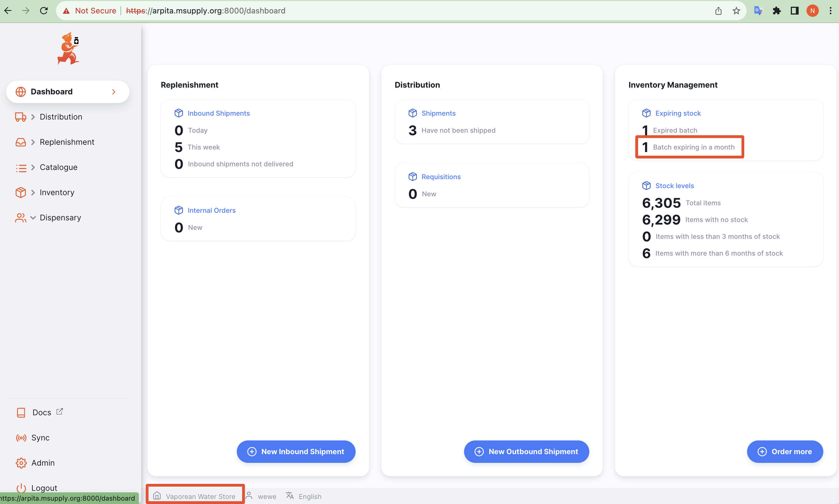Bookmark the page with the star icon
Image resolution: width=839 pixels, height=504 pixels.
coord(736,11)
